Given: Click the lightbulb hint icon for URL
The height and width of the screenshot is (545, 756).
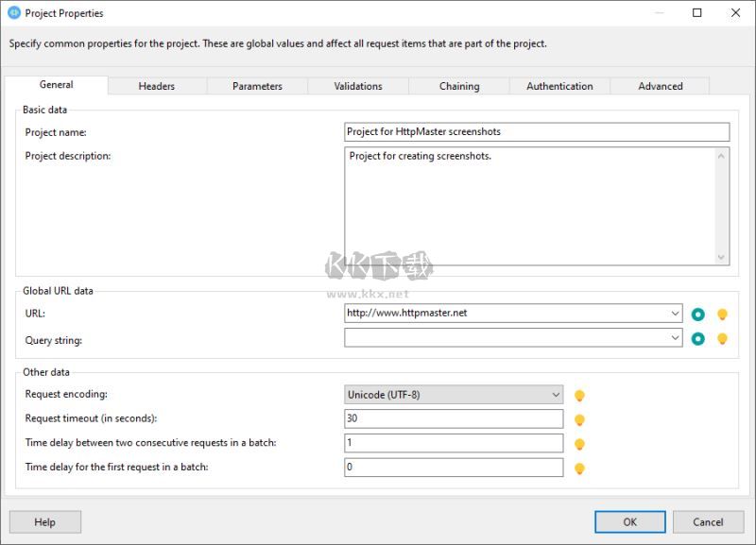Looking at the screenshot, I should 723,315.
